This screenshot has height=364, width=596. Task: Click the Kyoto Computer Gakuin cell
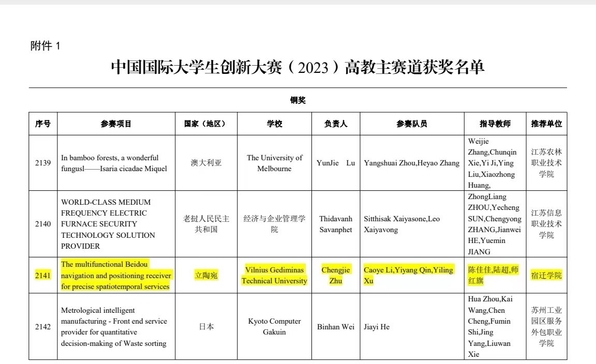tap(274, 327)
